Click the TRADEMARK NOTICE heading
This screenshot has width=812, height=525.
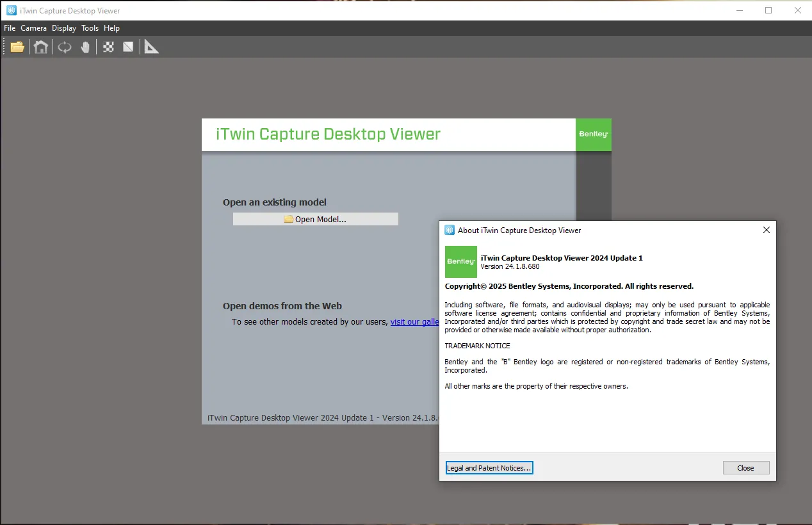pos(477,346)
